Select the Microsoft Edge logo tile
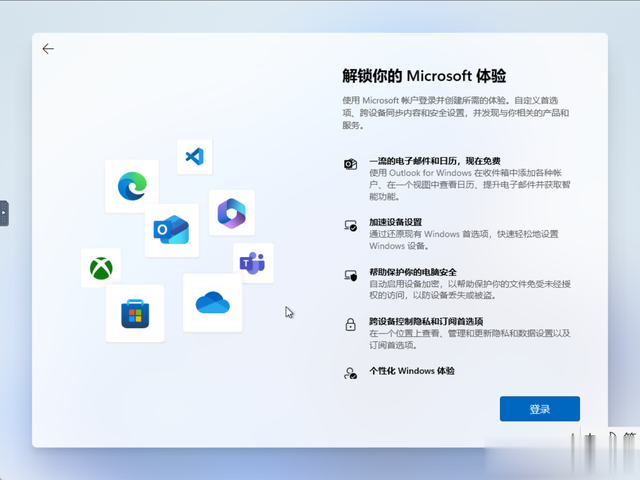This screenshot has height=480, width=640. 132,186
